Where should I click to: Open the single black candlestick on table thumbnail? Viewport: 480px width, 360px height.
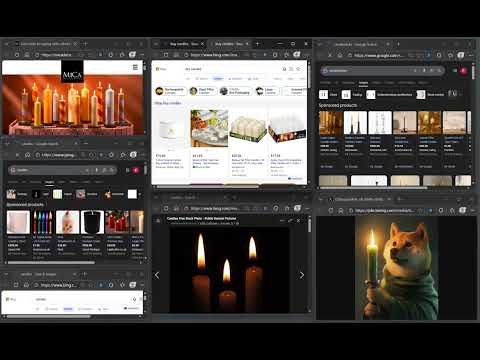[405, 123]
